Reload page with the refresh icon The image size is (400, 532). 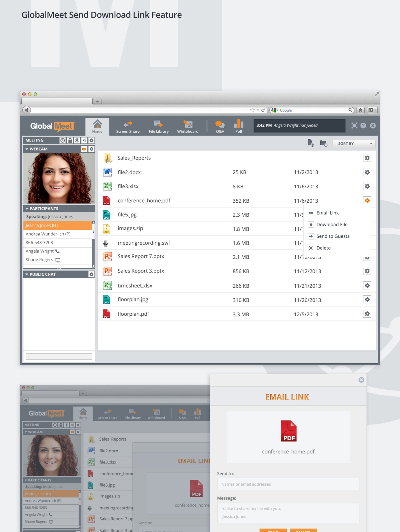point(263,110)
